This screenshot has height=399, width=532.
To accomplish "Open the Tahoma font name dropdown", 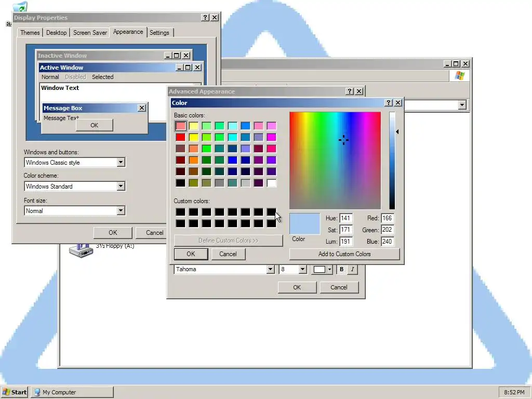I will tap(270, 270).
